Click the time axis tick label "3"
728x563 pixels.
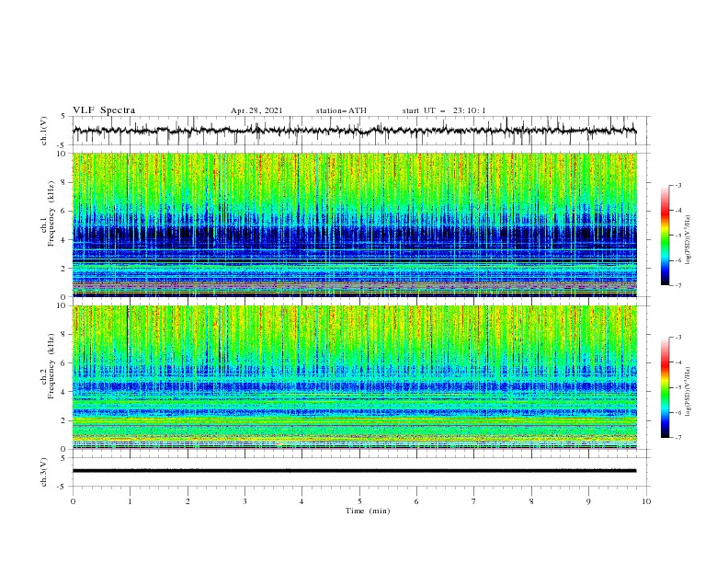coord(245,501)
